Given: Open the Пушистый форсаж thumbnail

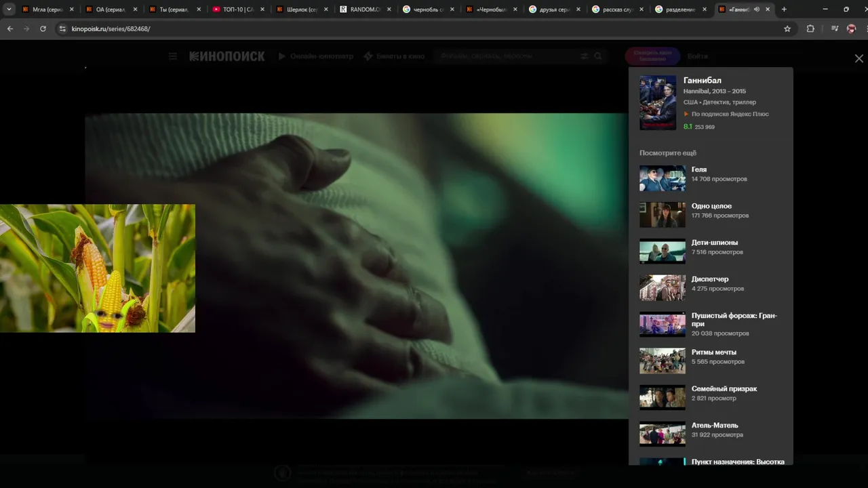Looking at the screenshot, I should (x=663, y=325).
